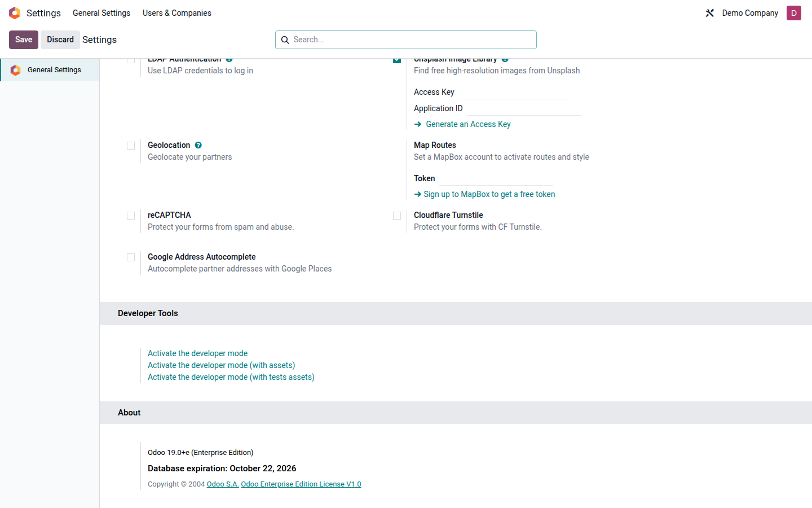Activate the developer mode (with tests assets)
Image resolution: width=812 pixels, height=508 pixels.
pos(231,377)
